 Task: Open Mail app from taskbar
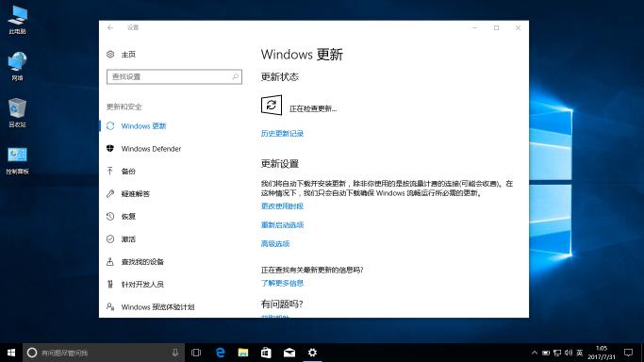(x=289, y=353)
